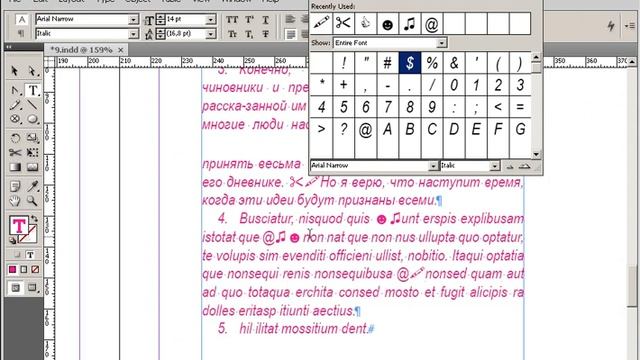Select recently used music note glyph
The width and height of the screenshot is (640, 360).
point(409,24)
